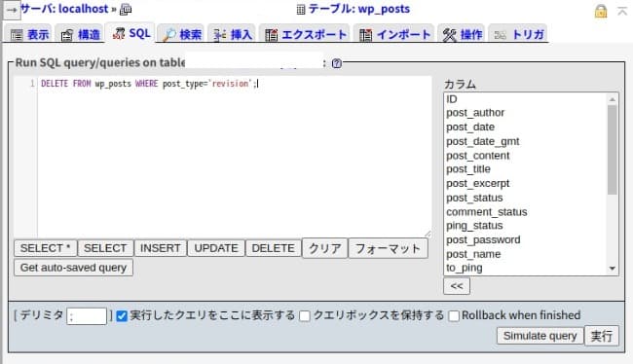Viewport: 633px width, 364px height.
Task: Toggle 実行したクエリをここに表示する checkbox
Action: (122, 316)
